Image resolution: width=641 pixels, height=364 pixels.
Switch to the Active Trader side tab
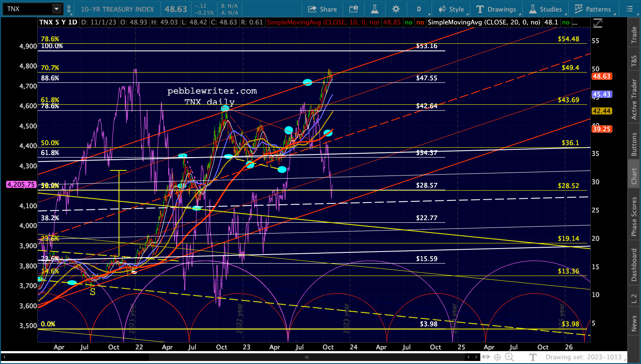pos(634,99)
